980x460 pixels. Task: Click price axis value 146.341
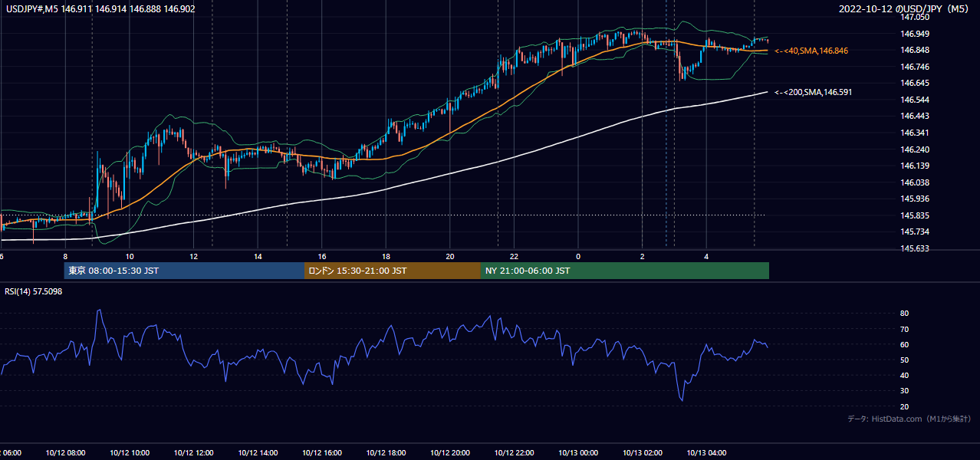[916, 133]
